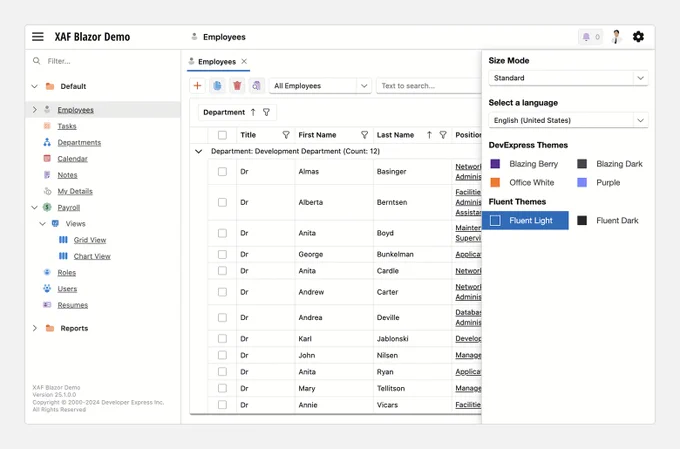Click the Purple theme color swatch
Viewport: 680px width, 449px height.
582,182
